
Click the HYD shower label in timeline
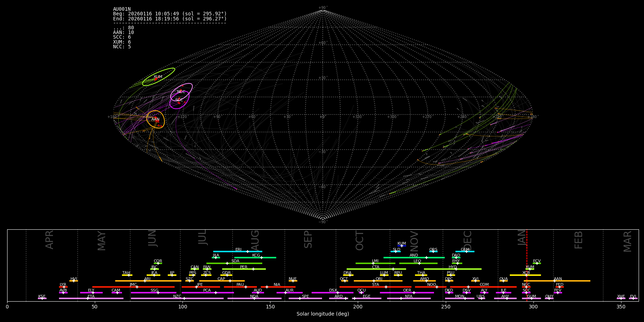click(x=453, y=267)
